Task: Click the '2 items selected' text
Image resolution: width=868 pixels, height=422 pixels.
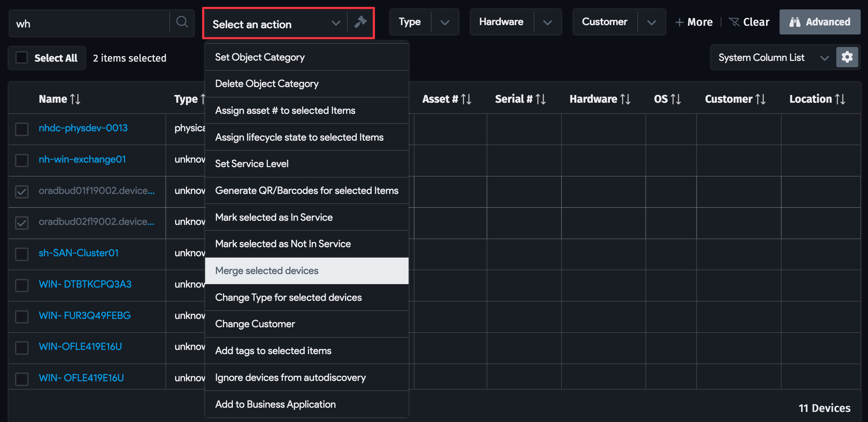Action: (130, 58)
